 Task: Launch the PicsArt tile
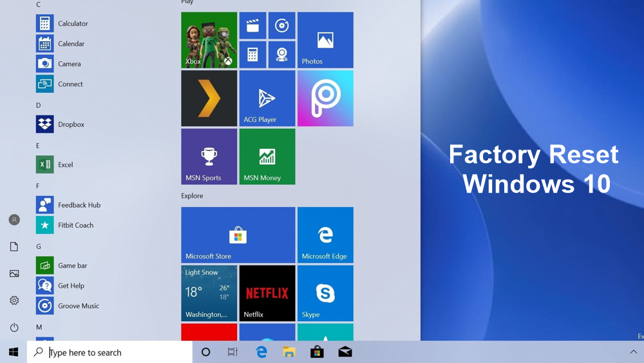[325, 98]
